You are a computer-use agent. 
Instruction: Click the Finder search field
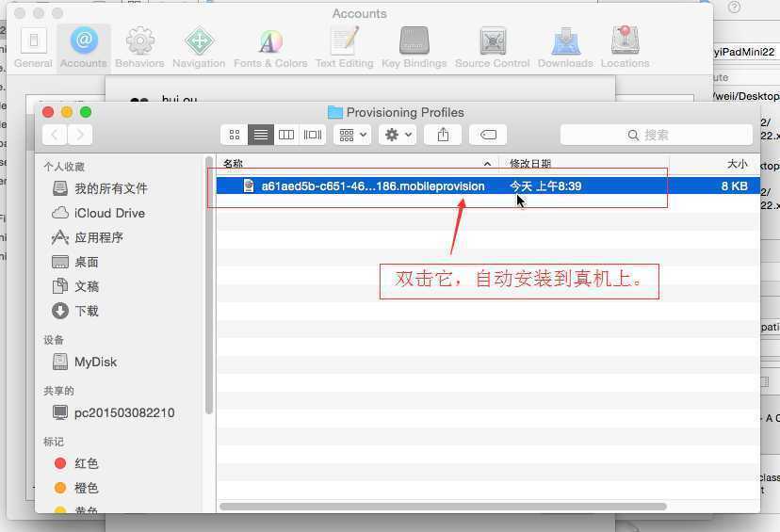[657, 135]
